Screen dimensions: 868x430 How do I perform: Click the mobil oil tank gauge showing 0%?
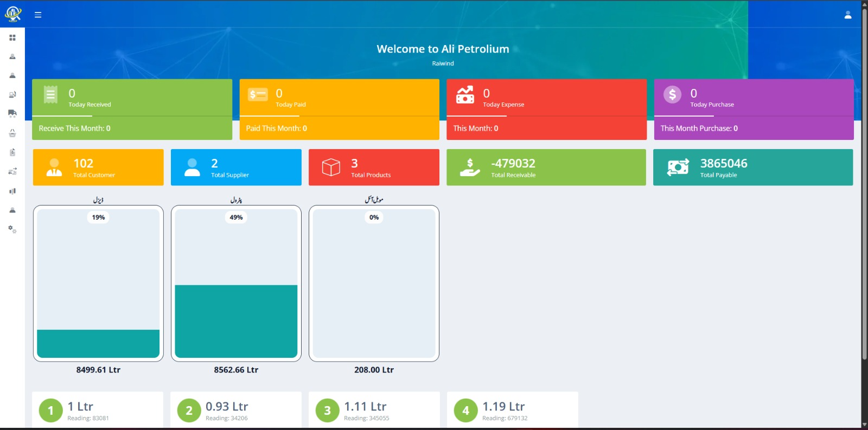374,284
